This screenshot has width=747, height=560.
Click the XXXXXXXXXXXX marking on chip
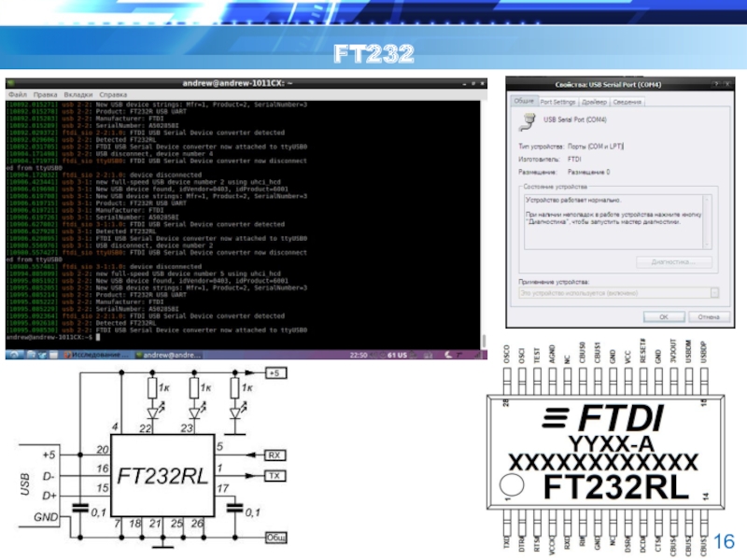[603, 463]
